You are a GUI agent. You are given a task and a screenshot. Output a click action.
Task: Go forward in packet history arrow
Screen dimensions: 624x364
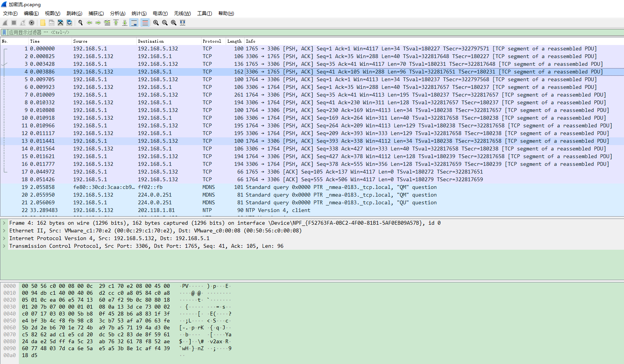[x=98, y=23]
